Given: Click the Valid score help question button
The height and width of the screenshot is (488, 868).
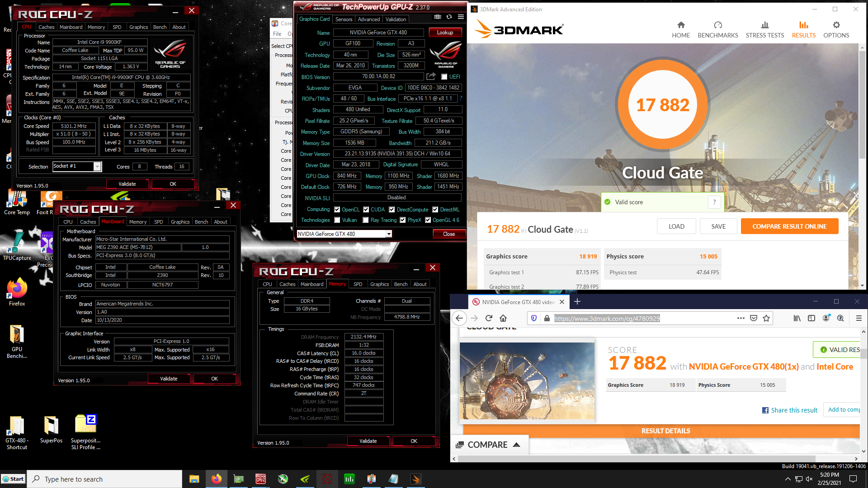Looking at the screenshot, I should (714, 202).
